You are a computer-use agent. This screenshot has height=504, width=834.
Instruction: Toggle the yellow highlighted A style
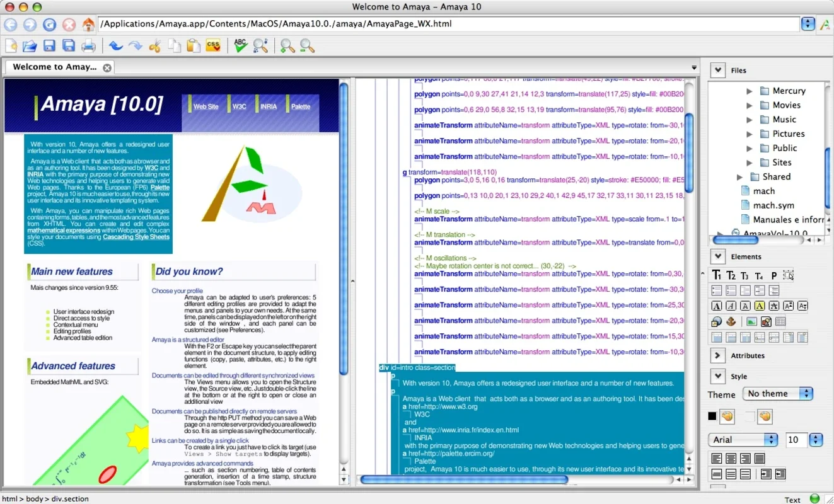[x=759, y=306]
